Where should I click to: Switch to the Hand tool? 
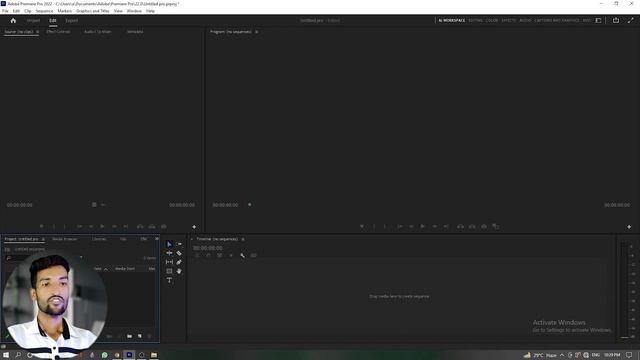(x=179, y=271)
